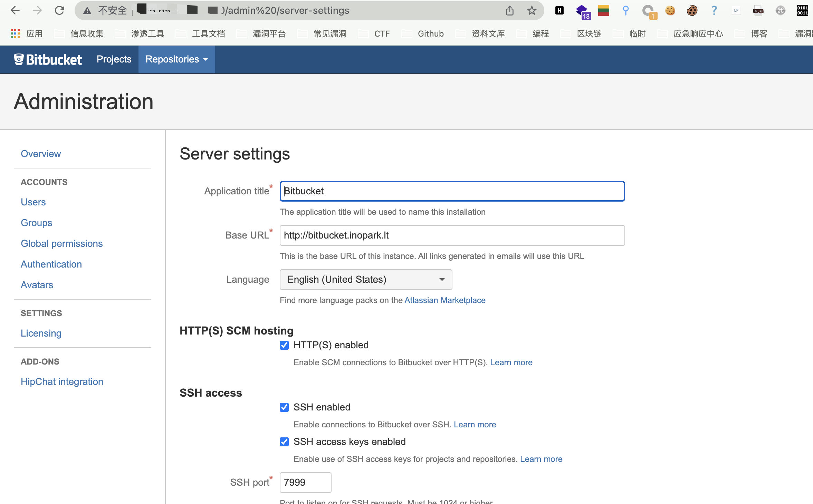The width and height of the screenshot is (813, 504).
Task: Bookmark this page with the star icon
Action: (x=532, y=11)
